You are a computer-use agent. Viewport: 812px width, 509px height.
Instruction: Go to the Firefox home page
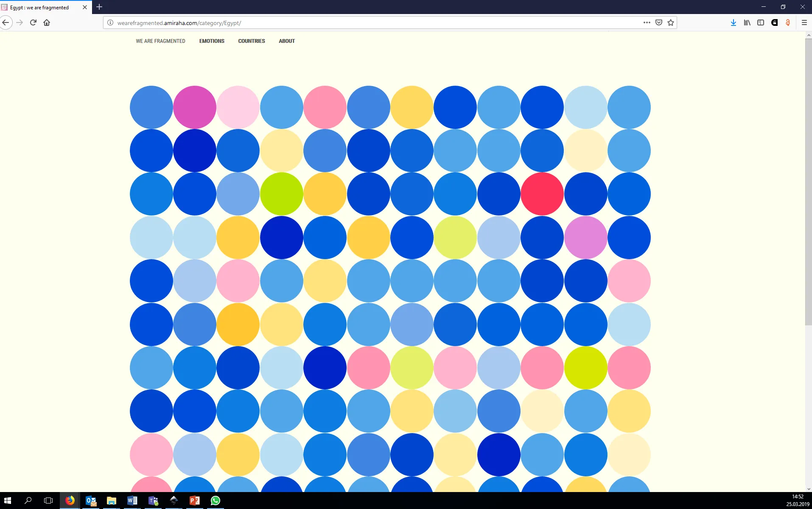47,22
